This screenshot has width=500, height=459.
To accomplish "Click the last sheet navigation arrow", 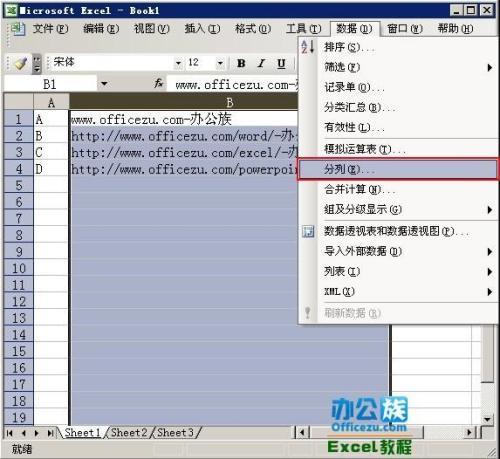I will pyautogui.click(x=50, y=433).
